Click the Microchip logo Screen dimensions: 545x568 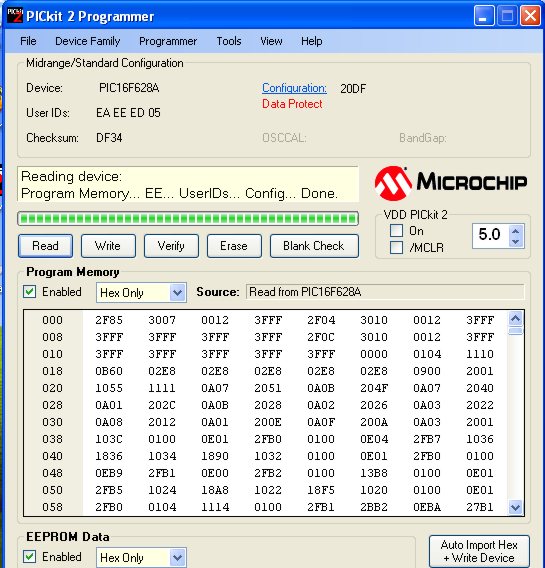click(x=451, y=183)
